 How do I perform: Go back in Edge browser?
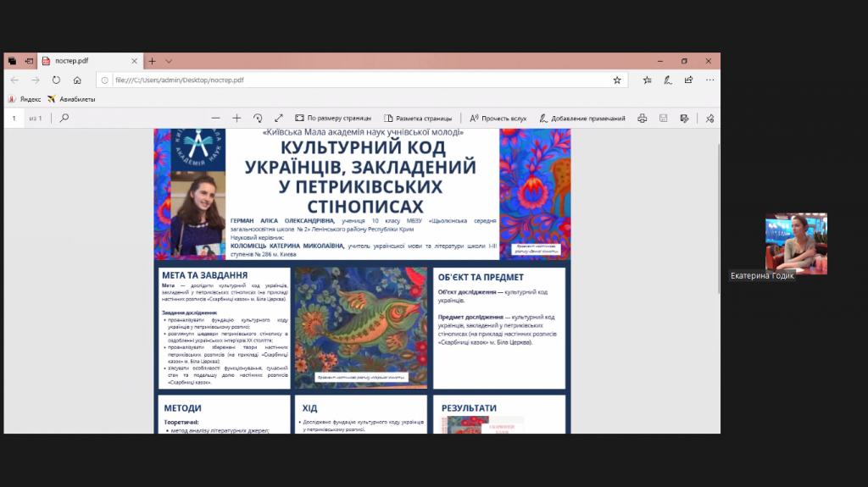tap(14, 80)
